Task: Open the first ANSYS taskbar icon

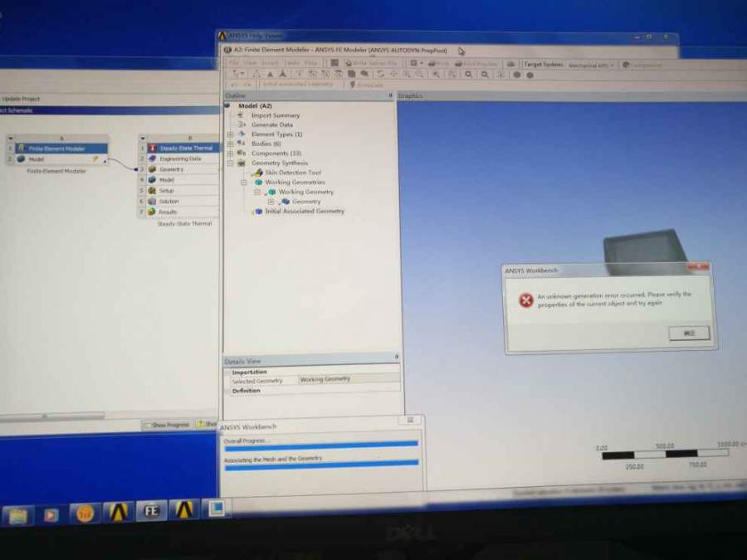Action: coord(118,513)
